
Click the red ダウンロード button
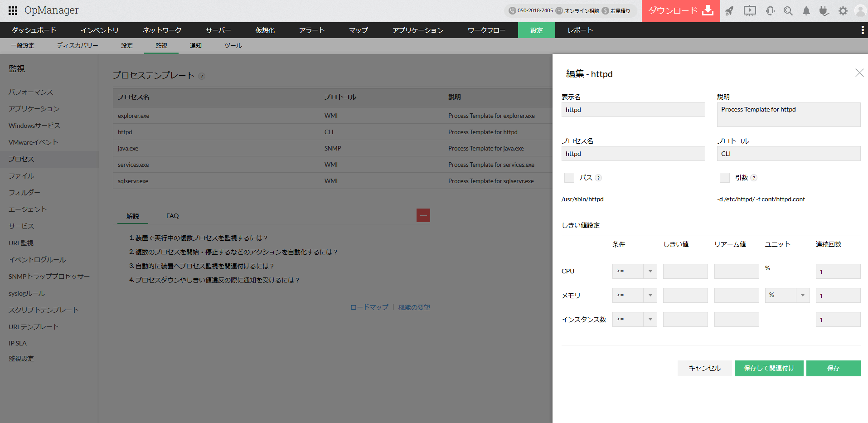(x=681, y=11)
